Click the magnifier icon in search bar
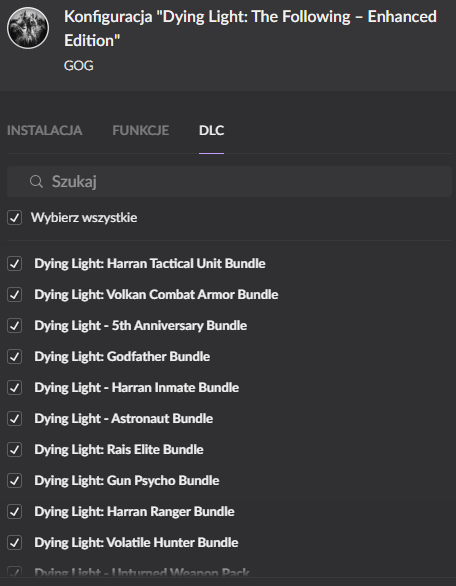The height and width of the screenshot is (586, 456). coord(36,182)
